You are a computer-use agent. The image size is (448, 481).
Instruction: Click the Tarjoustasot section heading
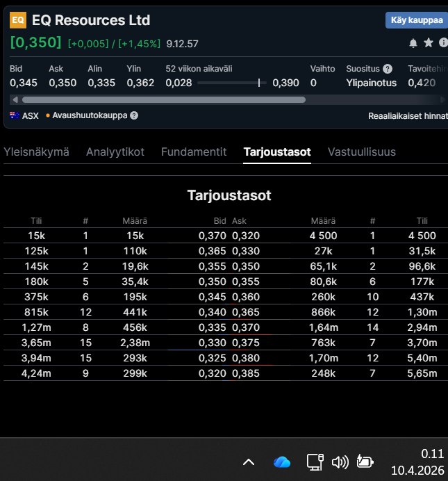[229, 195]
